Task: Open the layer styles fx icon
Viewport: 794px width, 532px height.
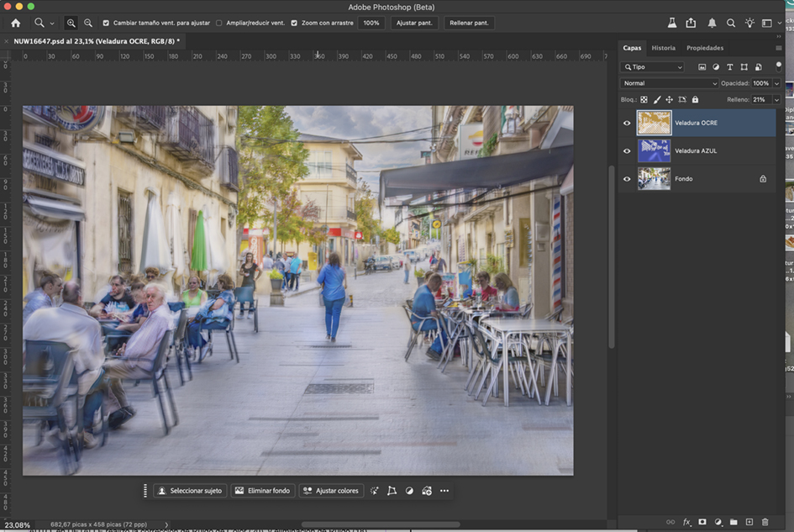Action: point(686,522)
